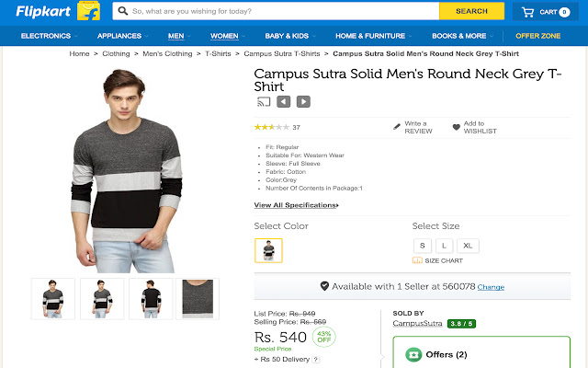Go to Men's Clothing breadcrumb
The width and height of the screenshot is (588, 368).
[x=167, y=53]
